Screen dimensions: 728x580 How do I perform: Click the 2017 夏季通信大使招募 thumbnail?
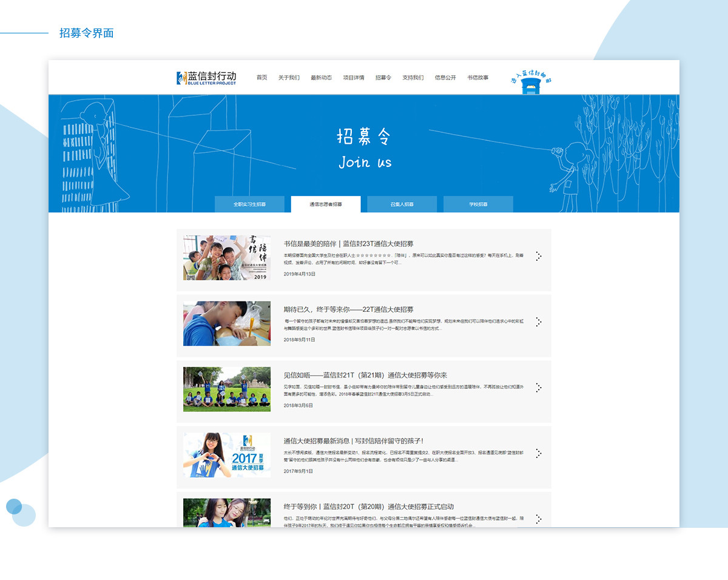(227, 455)
